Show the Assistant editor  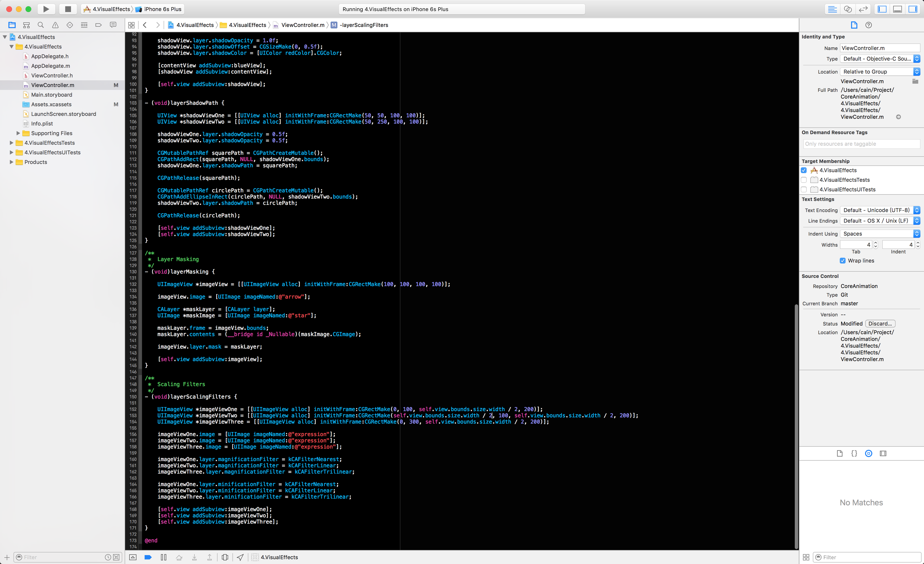tap(848, 9)
